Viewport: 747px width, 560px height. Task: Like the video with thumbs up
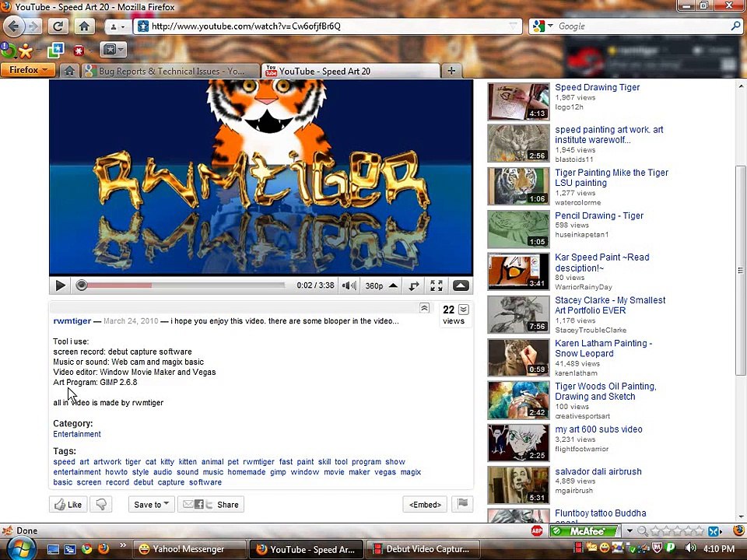[x=68, y=504]
